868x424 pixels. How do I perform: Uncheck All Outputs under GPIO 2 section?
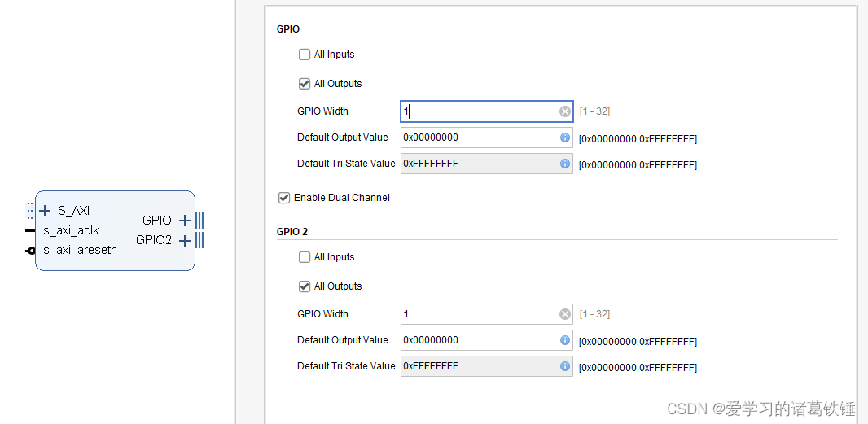pos(305,286)
